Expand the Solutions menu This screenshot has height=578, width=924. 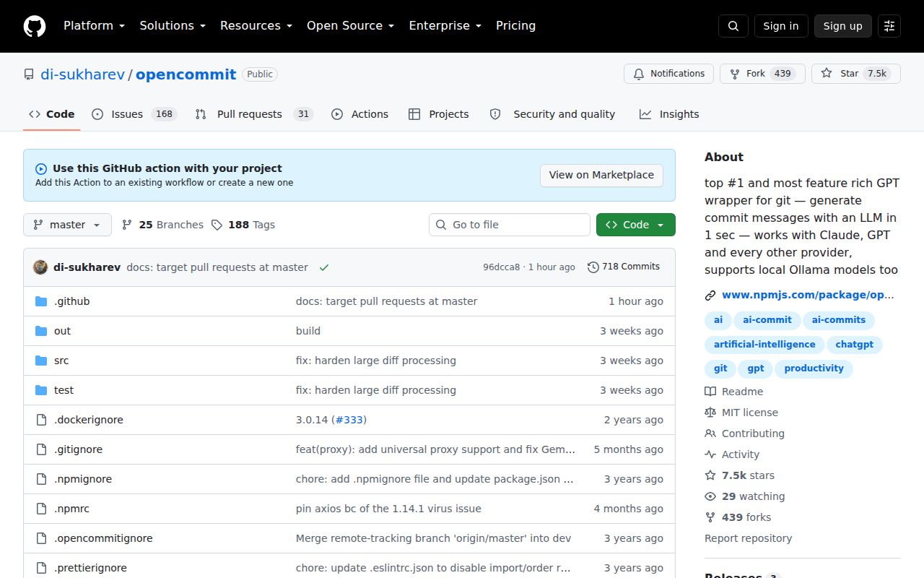click(173, 26)
